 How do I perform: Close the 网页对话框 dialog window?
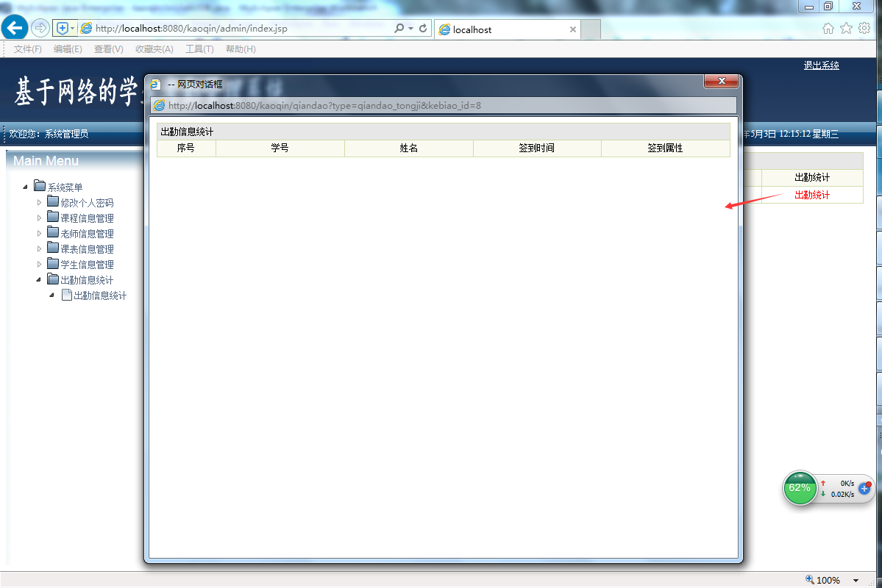click(722, 81)
